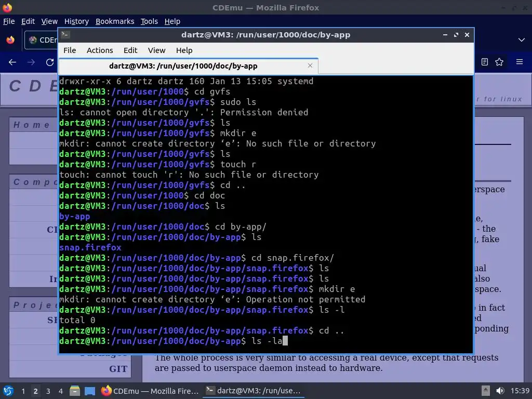Open Firefox Tools menu
Image resolution: width=532 pixels, height=399 pixels.
(149, 21)
